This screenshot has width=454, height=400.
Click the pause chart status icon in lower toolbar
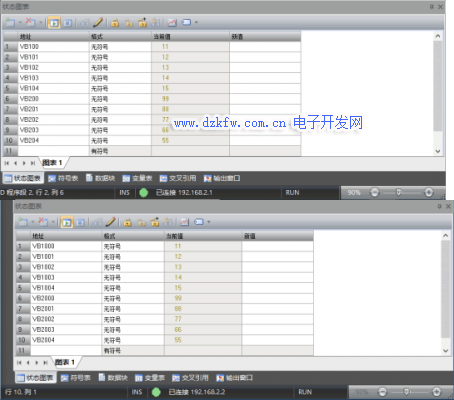click(x=80, y=222)
